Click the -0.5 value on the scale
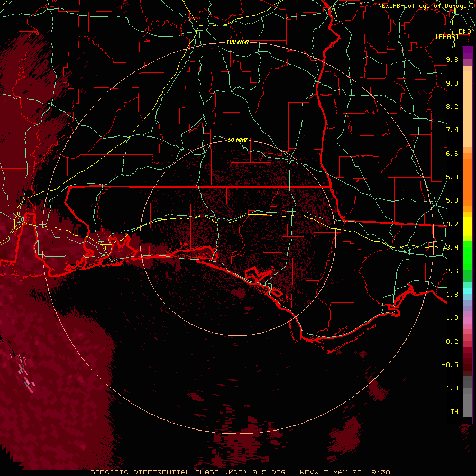476x476 pixels. point(450,365)
